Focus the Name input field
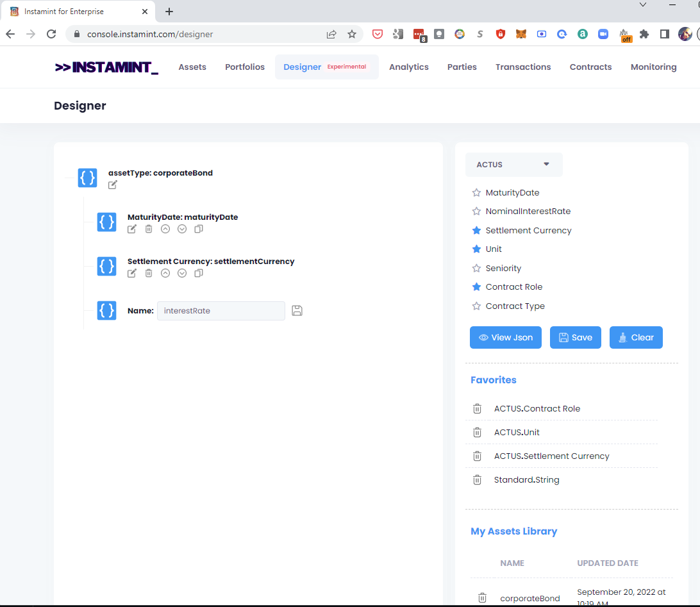This screenshot has width=700, height=607. click(x=221, y=311)
